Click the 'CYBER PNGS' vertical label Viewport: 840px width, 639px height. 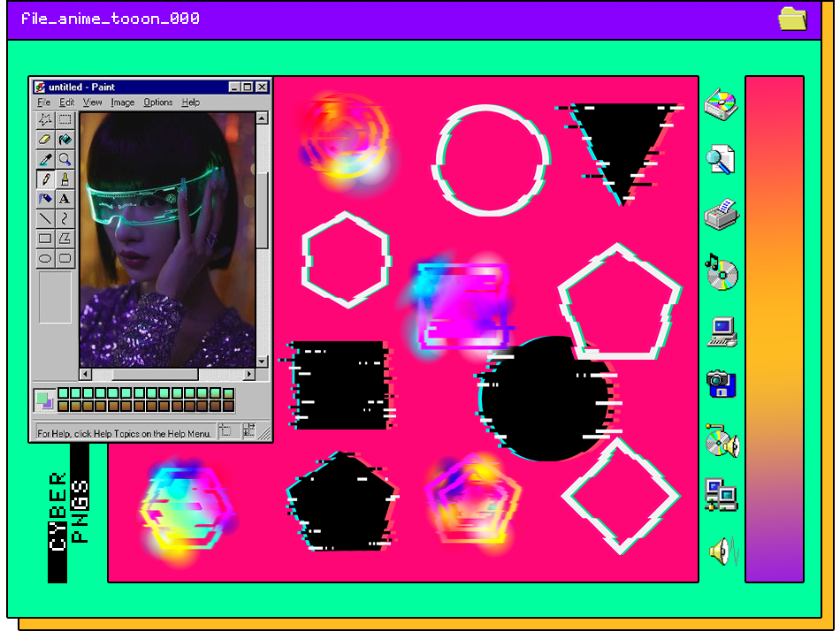point(69,512)
